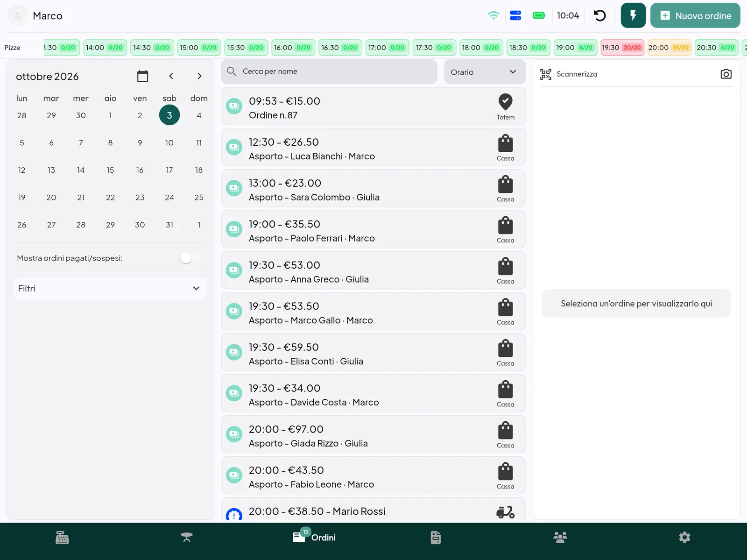Viewport: 747px width, 560px height.
Task: Click the Cerca per nome search field
Action: 329,71
